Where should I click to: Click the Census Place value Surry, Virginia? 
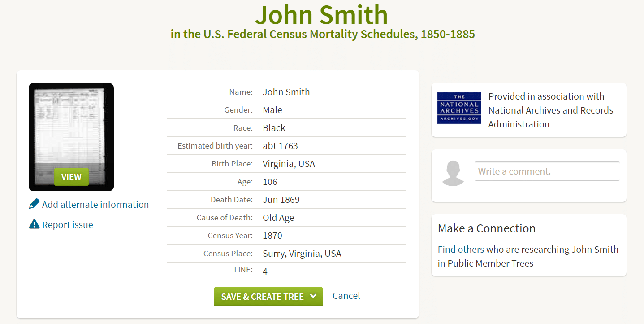pos(302,254)
